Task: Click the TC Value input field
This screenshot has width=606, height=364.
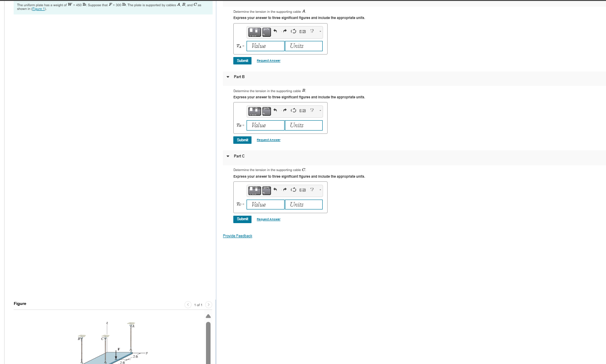Action: tap(266, 205)
